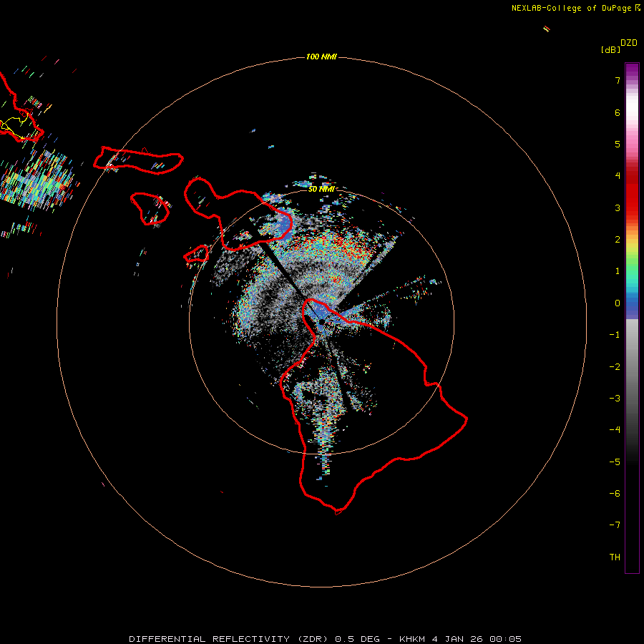Click the blue band of the color bar

tap(632, 306)
